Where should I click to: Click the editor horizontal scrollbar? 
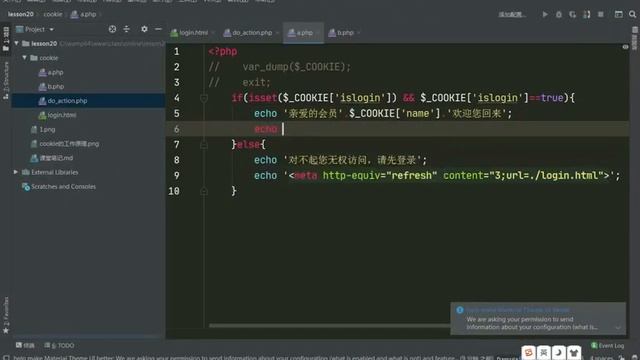point(329,326)
